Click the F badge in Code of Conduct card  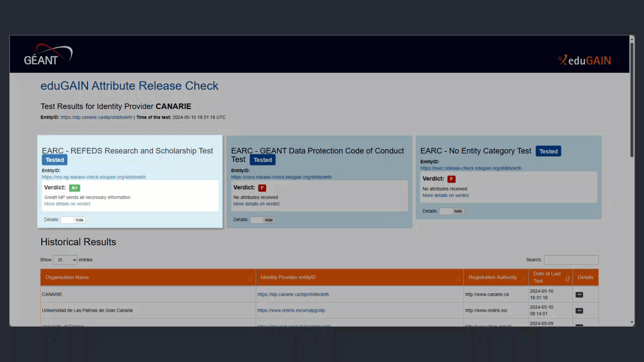[262, 188]
